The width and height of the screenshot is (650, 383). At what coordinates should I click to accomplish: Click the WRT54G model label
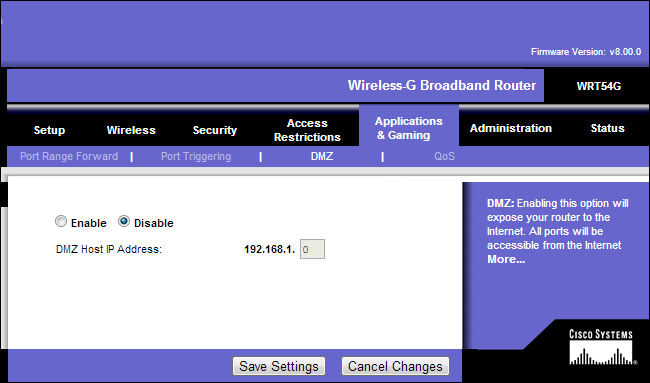[599, 86]
